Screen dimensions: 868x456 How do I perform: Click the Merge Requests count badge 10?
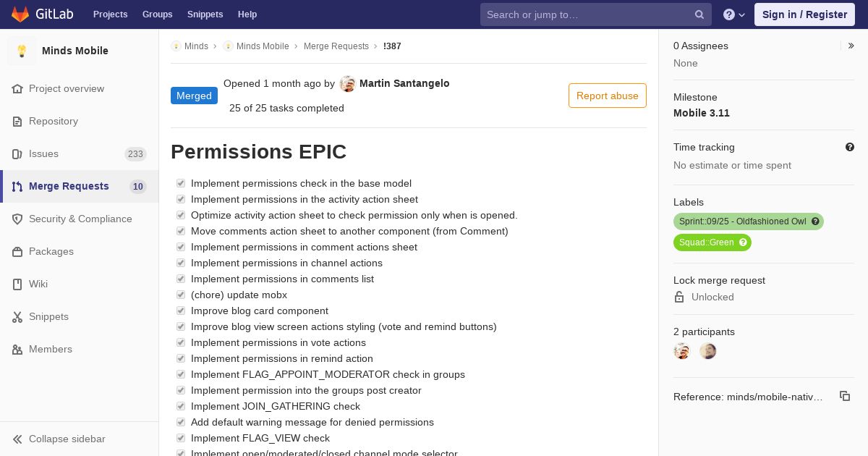pyautogui.click(x=137, y=187)
